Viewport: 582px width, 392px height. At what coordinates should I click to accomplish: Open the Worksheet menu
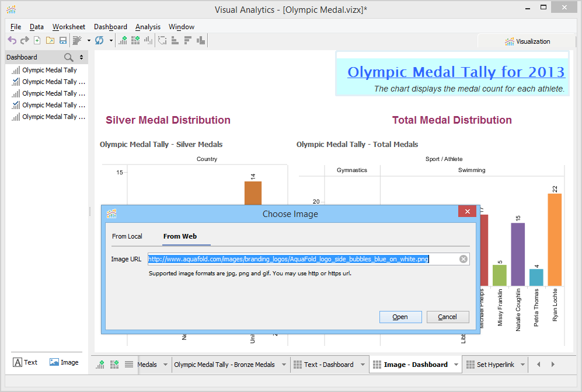(x=68, y=27)
